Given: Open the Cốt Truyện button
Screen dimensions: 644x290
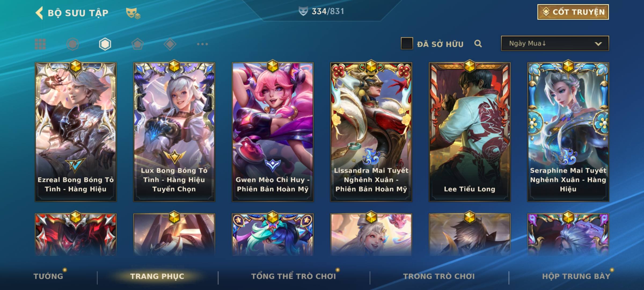Looking at the screenshot, I should (573, 12).
